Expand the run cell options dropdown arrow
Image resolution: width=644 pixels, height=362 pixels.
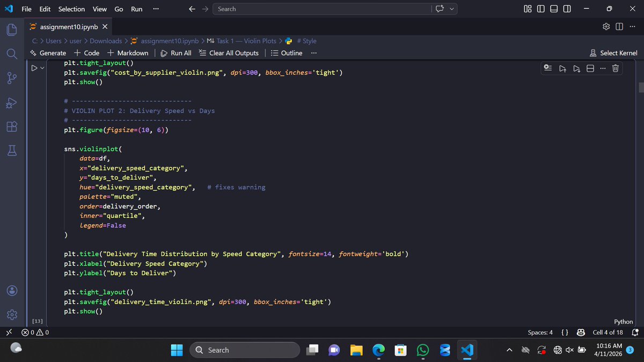click(42, 68)
